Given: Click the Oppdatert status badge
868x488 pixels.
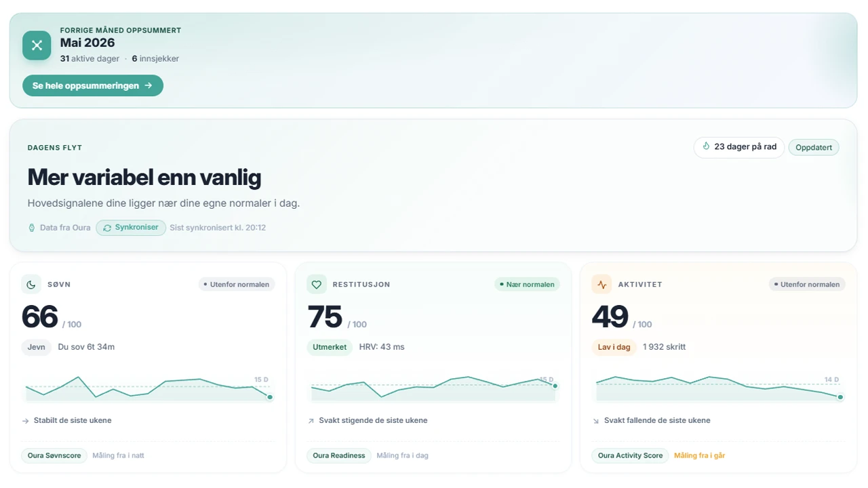Looking at the screenshot, I should (x=814, y=148).
